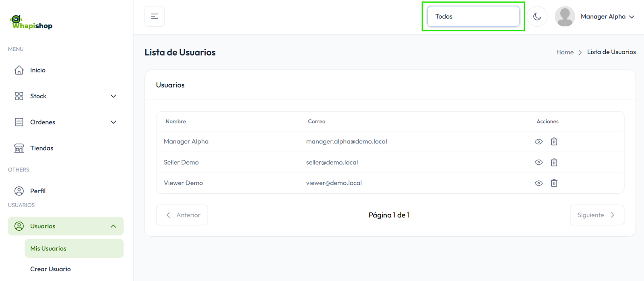Screen dimensions: 644x281
Task: Select Crear Usuario submenu item
Action: coord(50,269)
